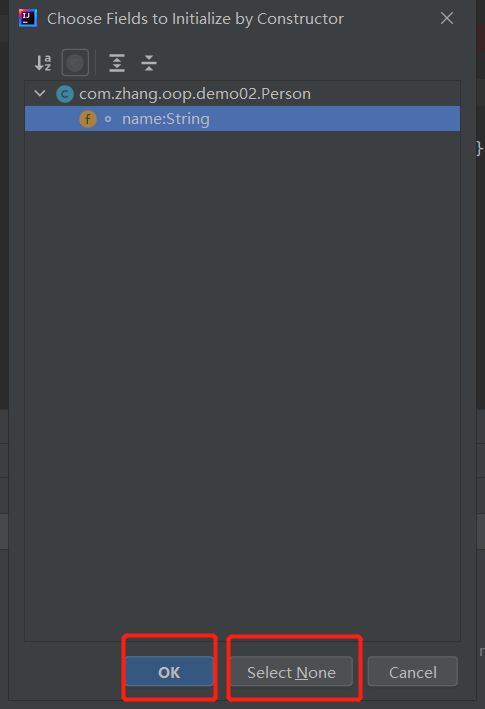The height and width of the screenshot is (709, 485).
Task: Click empty space in the fields list
Action: pos(243,384)
